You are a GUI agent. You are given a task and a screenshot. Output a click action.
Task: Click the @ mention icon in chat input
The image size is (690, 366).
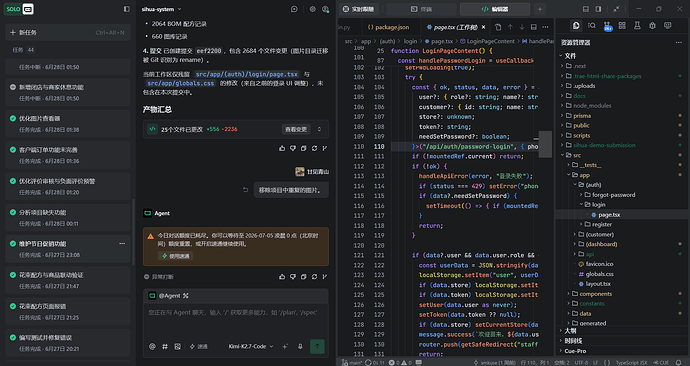tap(152, 347)
